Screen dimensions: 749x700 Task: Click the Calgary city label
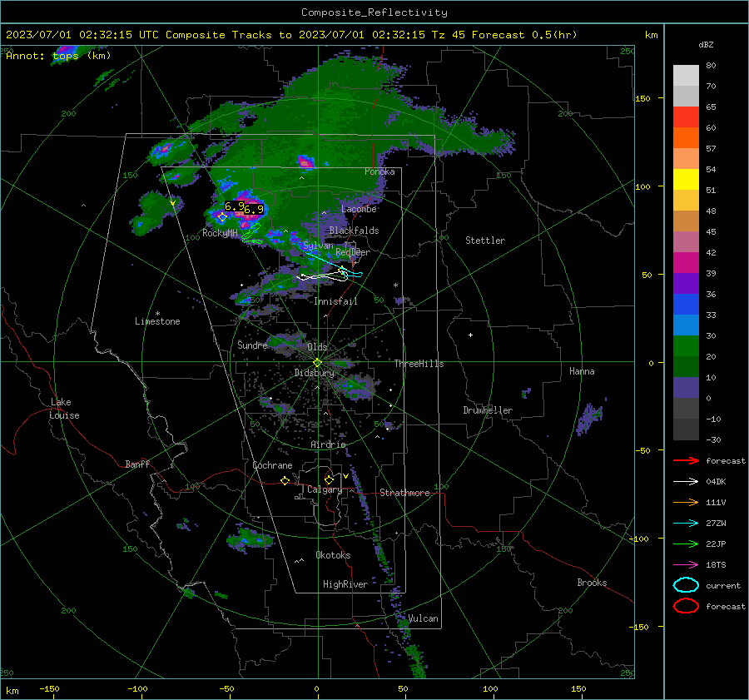pos(325,489)
